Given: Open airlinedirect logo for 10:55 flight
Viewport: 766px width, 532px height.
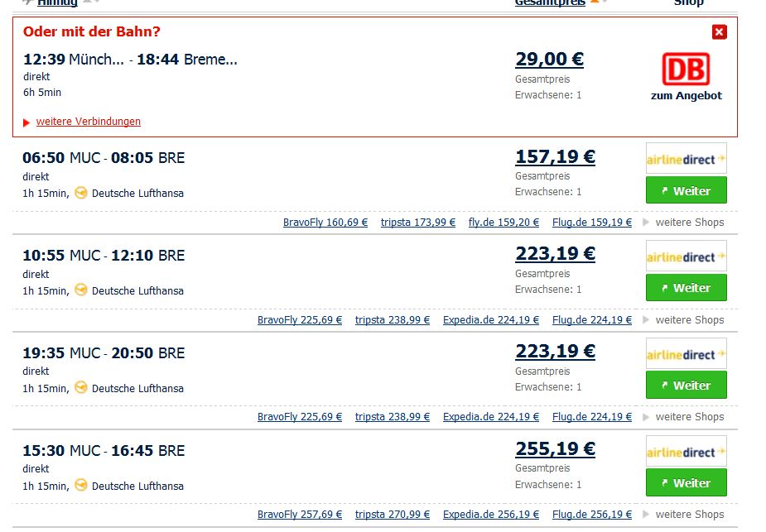Looking at the screenshot, I should tap(686, 256).
